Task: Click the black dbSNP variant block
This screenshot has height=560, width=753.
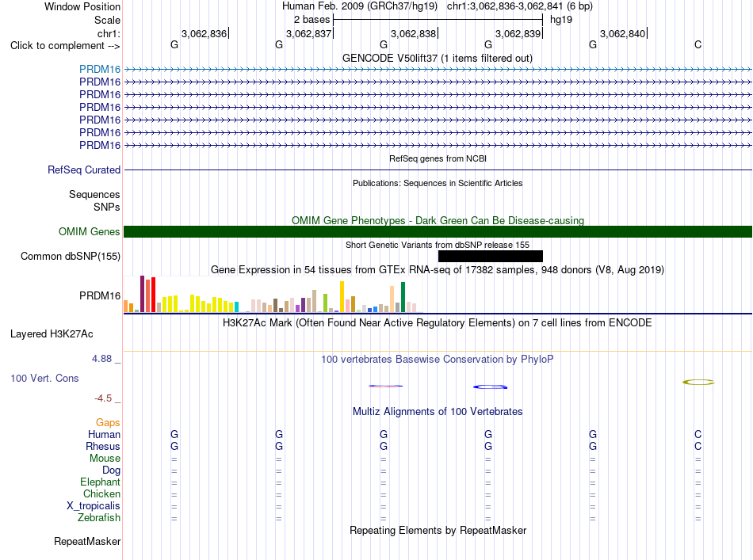Action: pyautogui.click(x=491, y=257)
